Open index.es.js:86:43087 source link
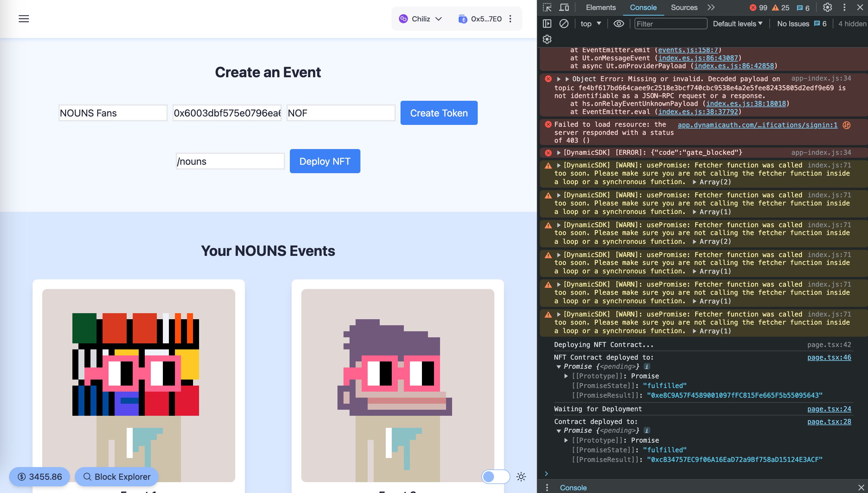The height and width of the screenshot is (493, 868). click(698, 58)
